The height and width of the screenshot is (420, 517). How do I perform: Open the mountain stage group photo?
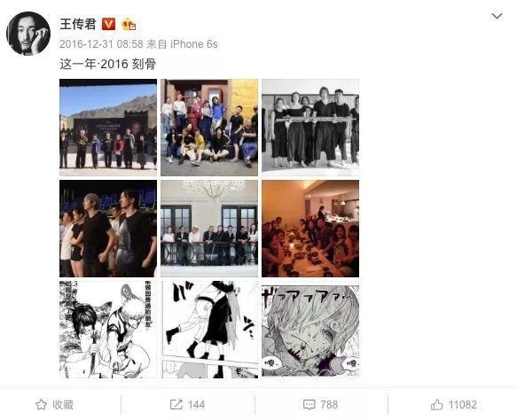(x=108, y=128)
